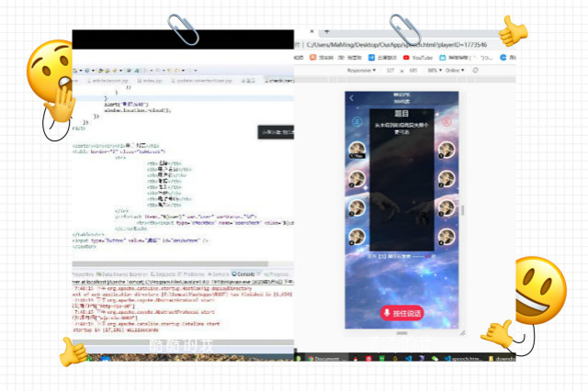Click the viewport width field 327
This screenshot has width=588, height=391.
tap(390, 70)
